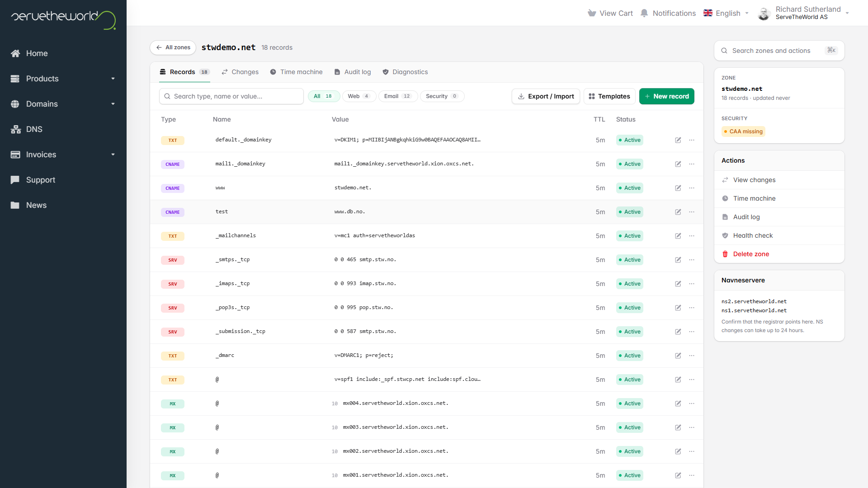Edit the _submission._tcp SRV record
The height and width of the screenshot is (488, 868).
[x=678, y=332]
